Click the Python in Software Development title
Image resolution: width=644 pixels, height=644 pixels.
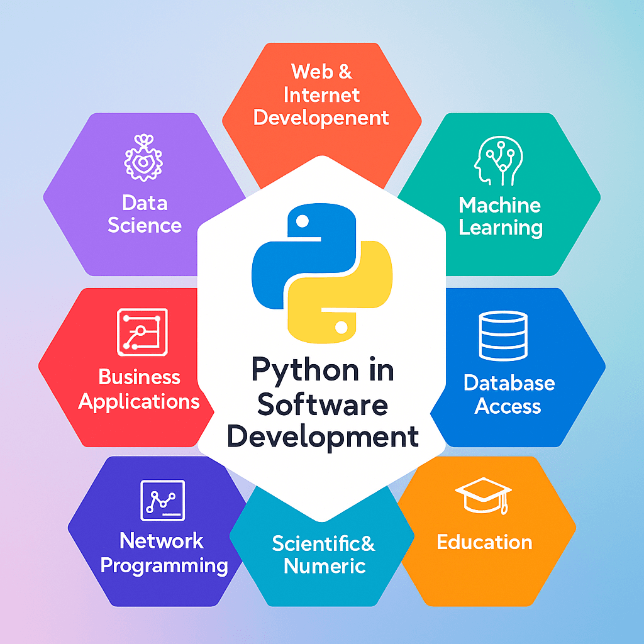click(x=322, y=406)
